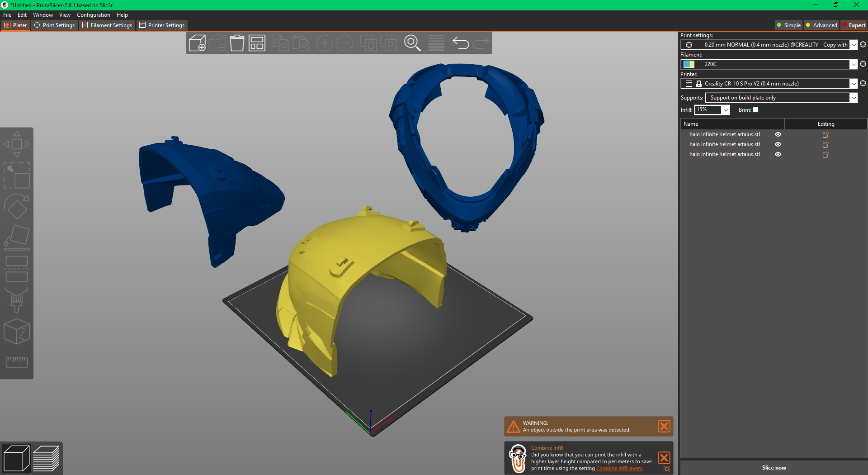Open the View menu
The height and width of the screenshot is (475, 868).
[65, 15]
